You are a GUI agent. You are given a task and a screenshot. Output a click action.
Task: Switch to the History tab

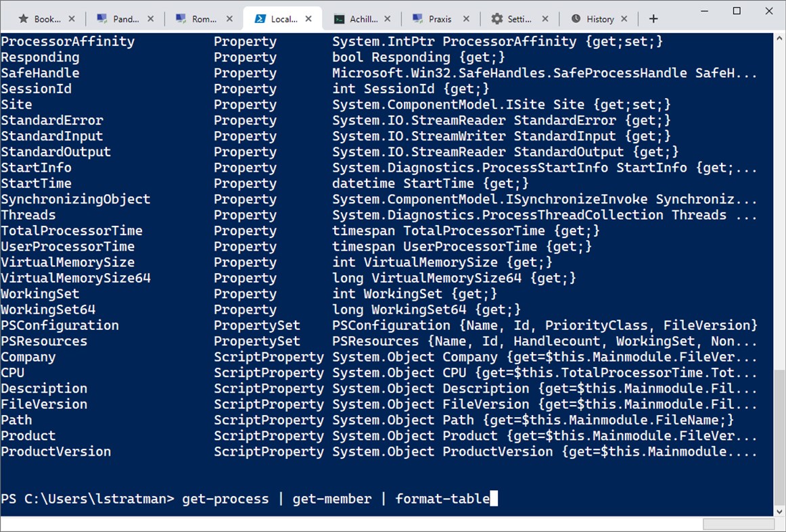600,19
